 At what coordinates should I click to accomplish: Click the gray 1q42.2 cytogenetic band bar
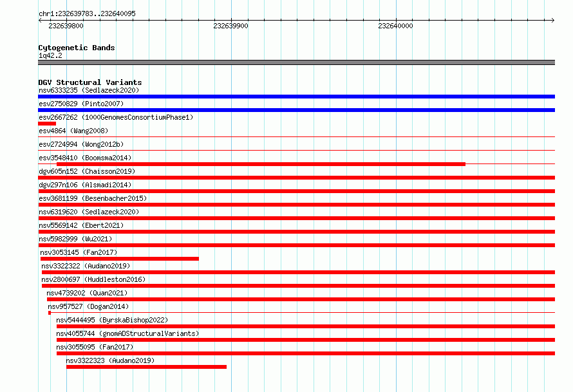click(296, 62)
